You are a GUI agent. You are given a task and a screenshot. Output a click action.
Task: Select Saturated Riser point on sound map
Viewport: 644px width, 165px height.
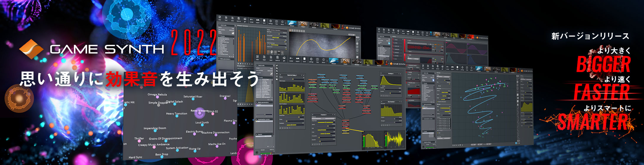(x=193, y=99)
